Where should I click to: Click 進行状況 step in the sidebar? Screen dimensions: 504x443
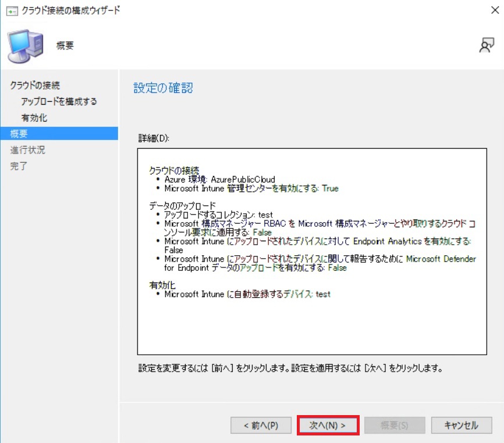(x=27, y=150)
